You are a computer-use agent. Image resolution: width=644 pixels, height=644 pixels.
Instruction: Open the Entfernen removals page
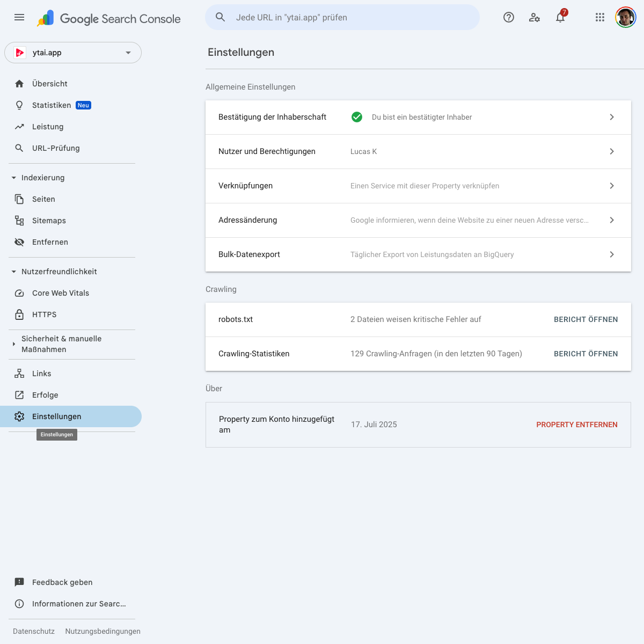tap(50, 242)
